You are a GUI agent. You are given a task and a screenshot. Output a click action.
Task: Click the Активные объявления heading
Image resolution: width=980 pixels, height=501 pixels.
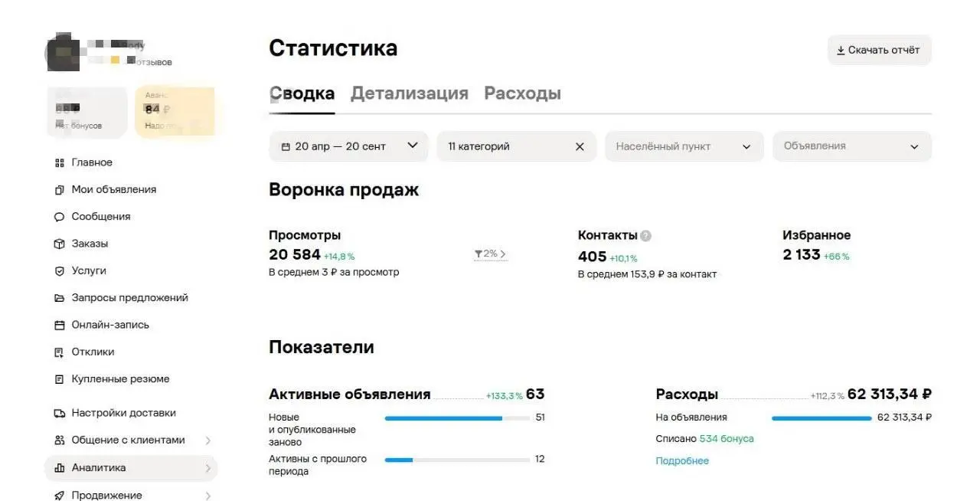click(350, 395)
